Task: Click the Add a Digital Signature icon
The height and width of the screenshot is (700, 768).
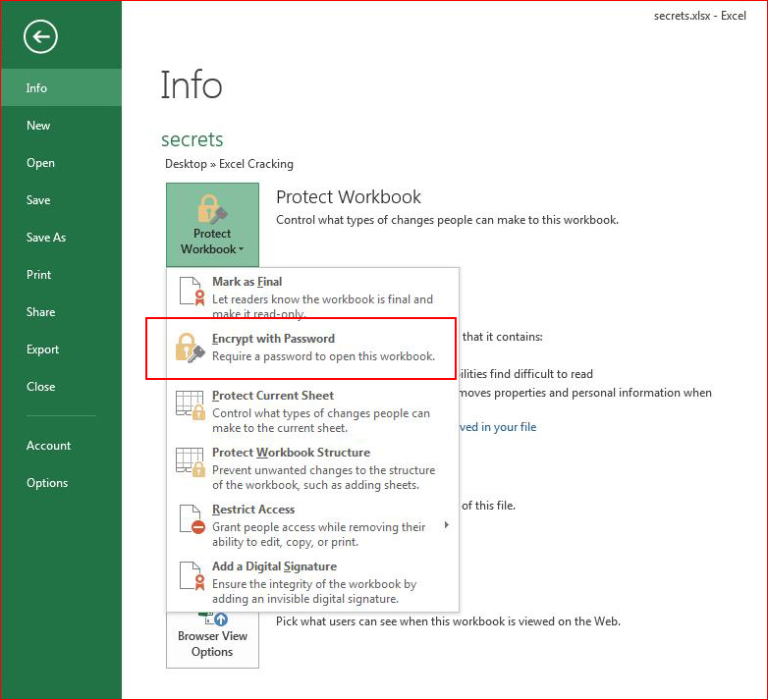Action: click(192, 575)
